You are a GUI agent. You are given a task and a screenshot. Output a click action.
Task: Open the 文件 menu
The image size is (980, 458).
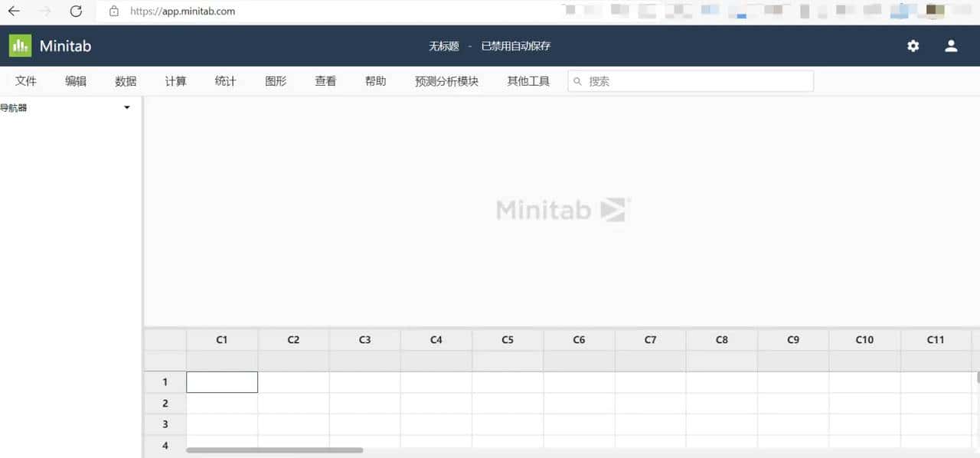pyautogui.click(x=26, y=80)
